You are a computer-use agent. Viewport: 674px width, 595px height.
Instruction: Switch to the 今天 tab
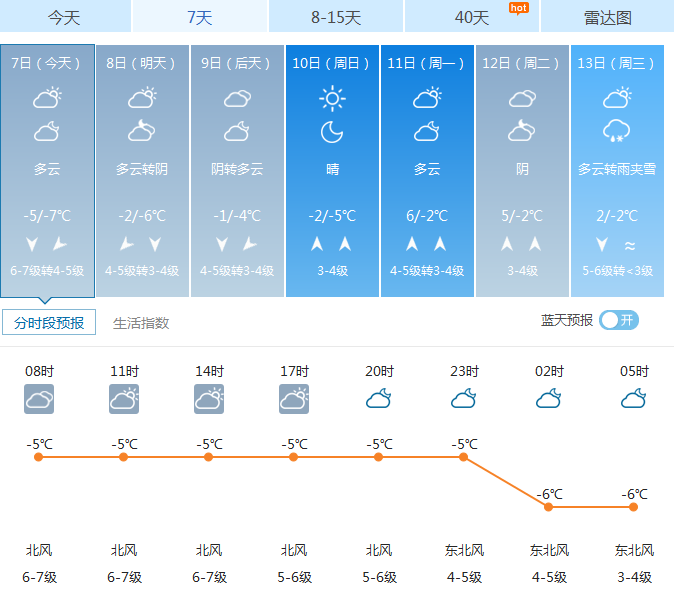(64, 16)
